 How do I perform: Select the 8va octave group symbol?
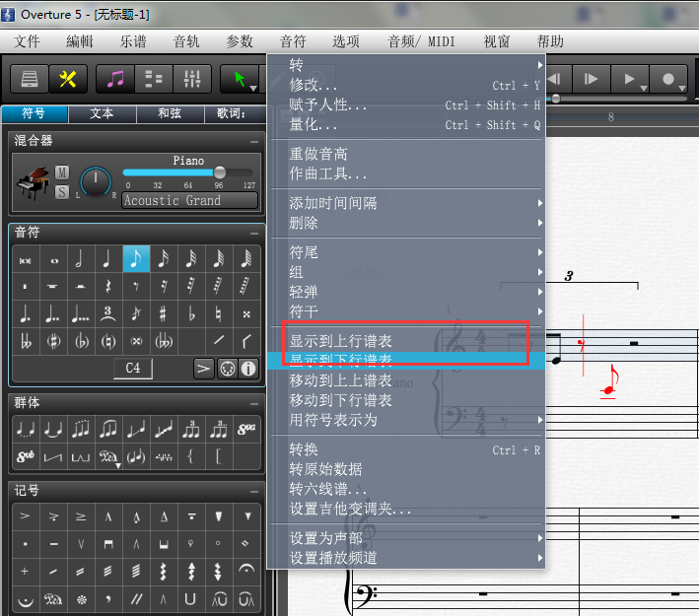(246, 429)
